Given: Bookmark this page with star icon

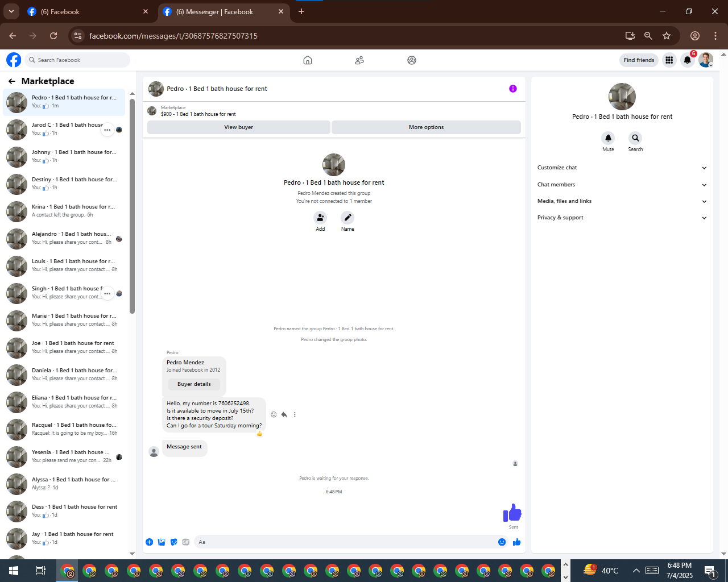Looking at the screenshot, I should pos(667,36).
